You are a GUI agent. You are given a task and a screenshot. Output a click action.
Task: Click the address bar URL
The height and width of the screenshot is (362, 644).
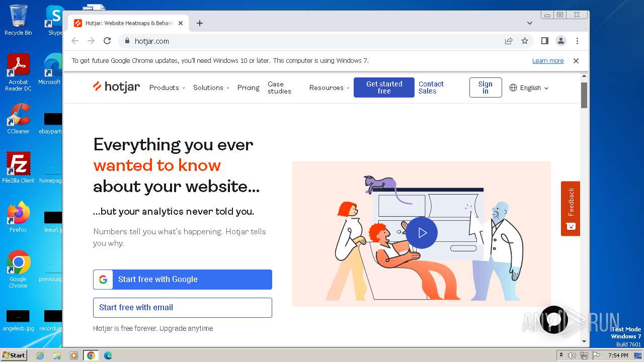click(152, 41)
